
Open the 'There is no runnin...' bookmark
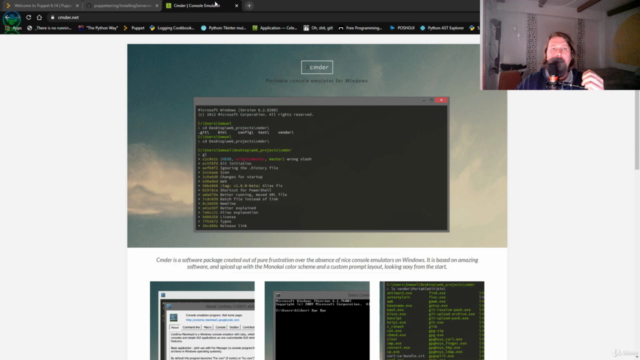pyautogui.click(x=49, y=28)
